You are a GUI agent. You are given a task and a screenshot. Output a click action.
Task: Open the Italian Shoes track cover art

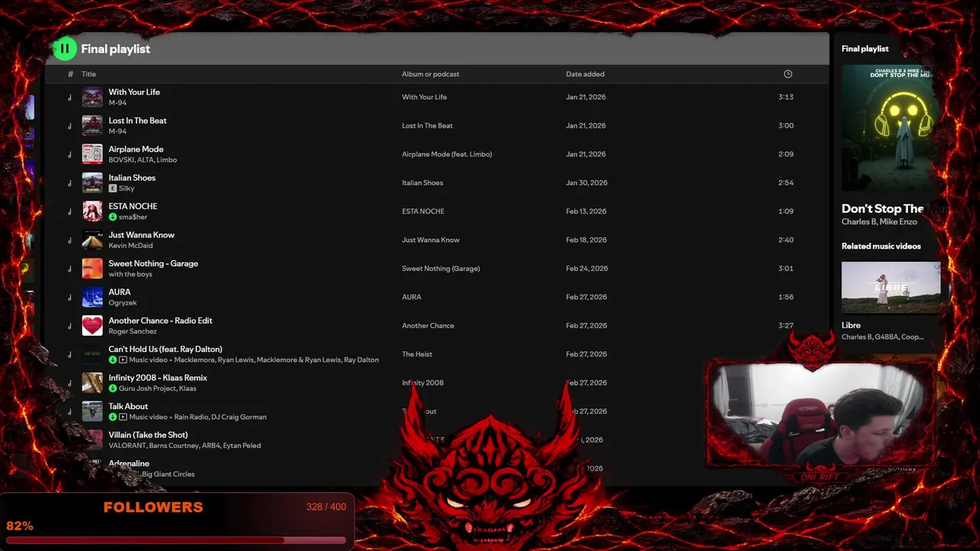pos(92,183)
